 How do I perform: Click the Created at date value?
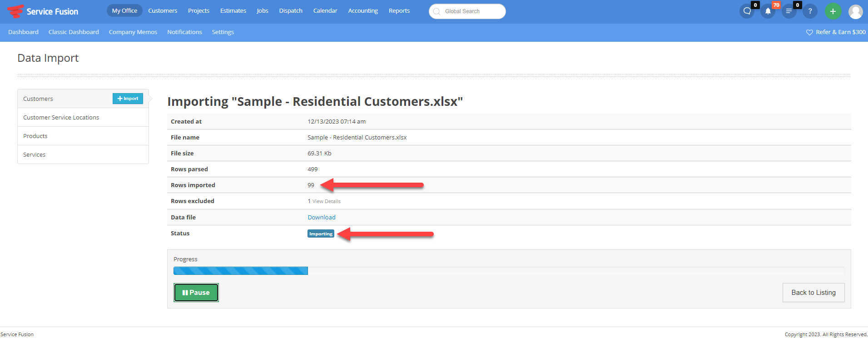(337, 121)
